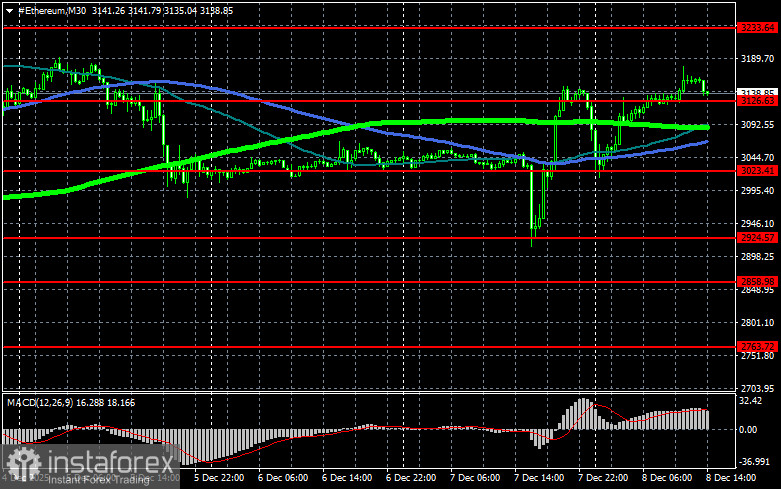Select the 2858.98 red level label
The height and width of the screenshot is (489, 781).
(x=757, y=282)
